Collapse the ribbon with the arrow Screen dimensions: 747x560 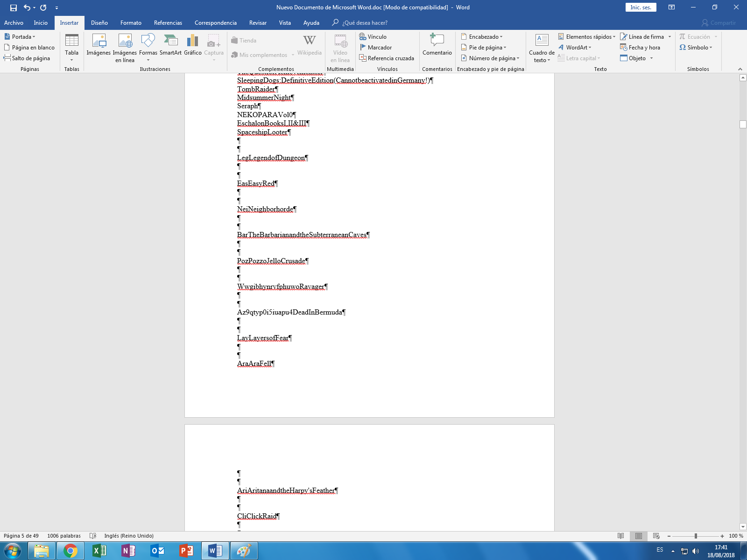coord(740,69)
